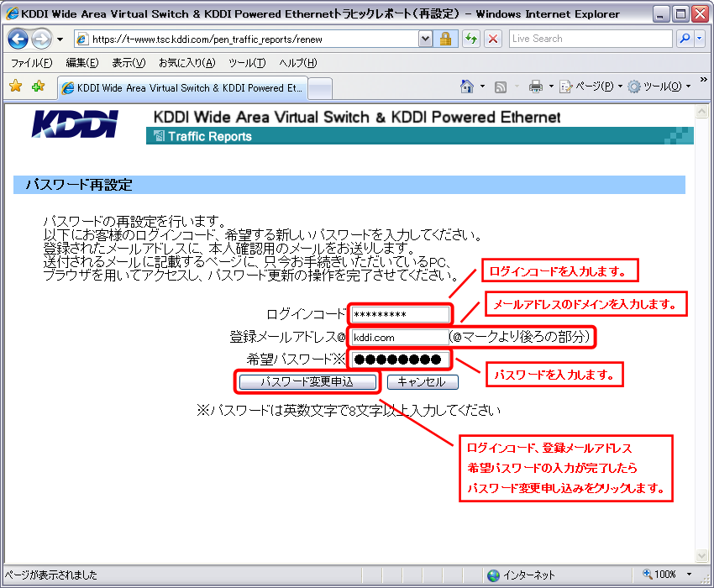Click the Add to Favorites icon
Screen dimensions: 714x588
tap(39, 86)
